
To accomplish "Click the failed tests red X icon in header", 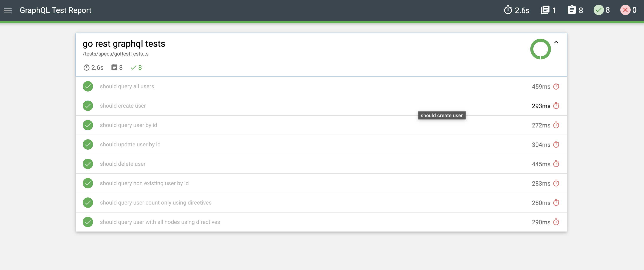I will (625, 10).
